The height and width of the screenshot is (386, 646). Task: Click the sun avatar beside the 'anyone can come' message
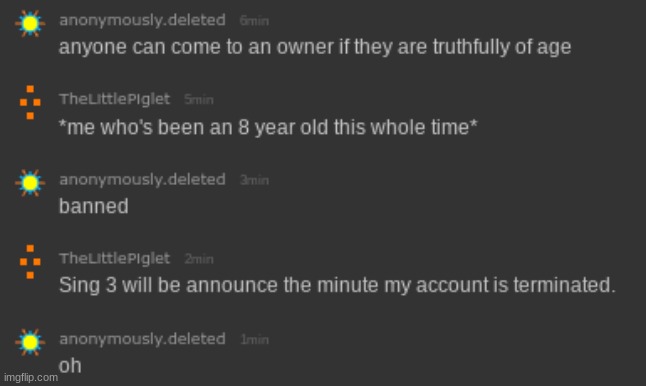pos(30,23)
